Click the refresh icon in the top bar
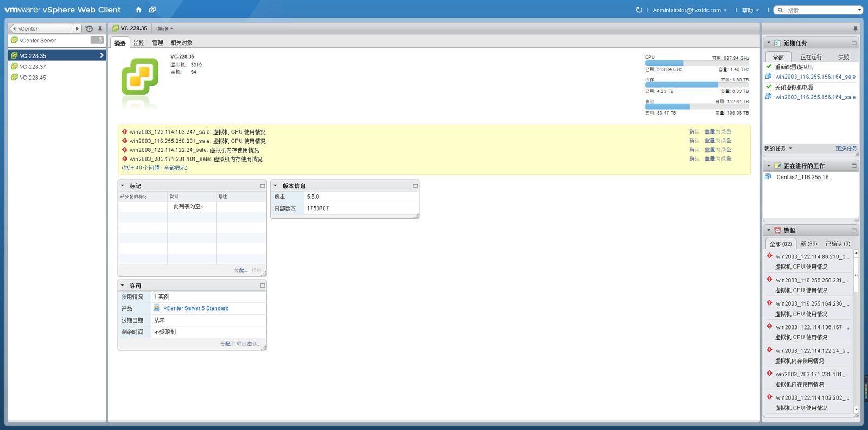 [639, 10]
